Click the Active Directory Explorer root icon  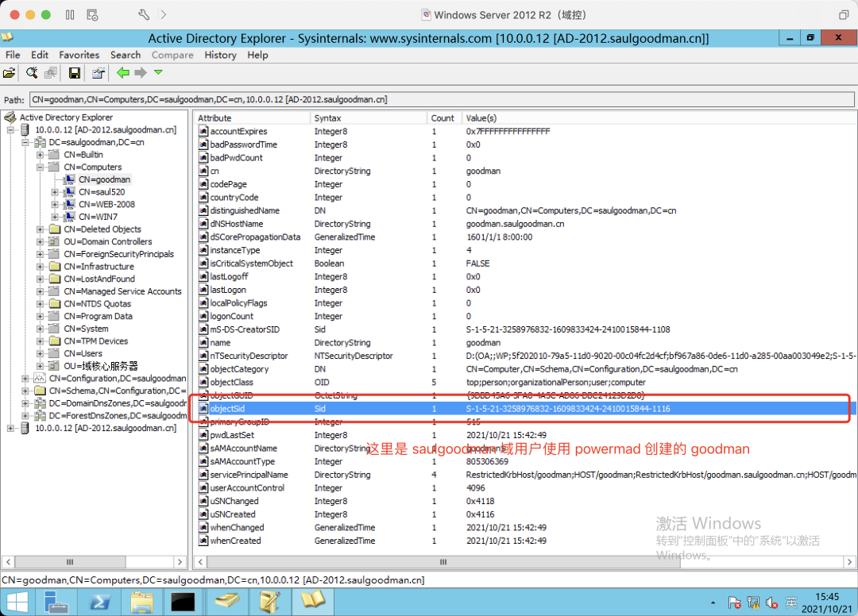10,117
